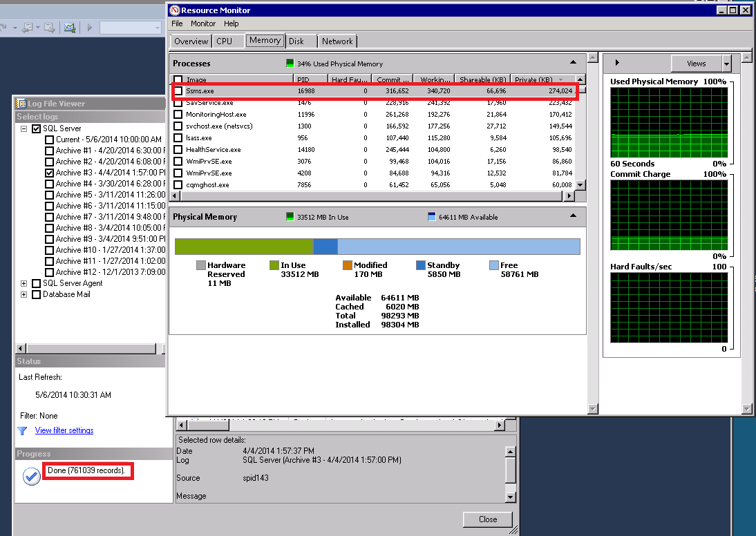Open the File menu

[177, 23]
